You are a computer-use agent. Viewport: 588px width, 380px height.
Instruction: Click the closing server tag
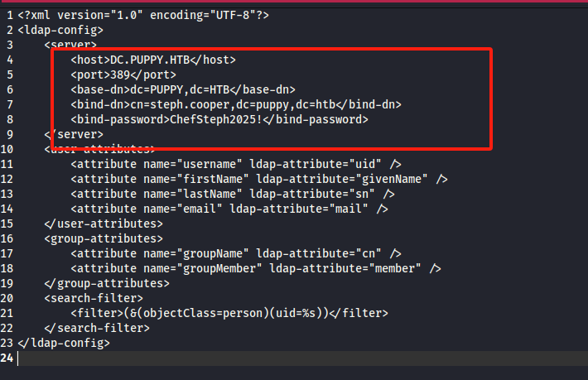click(74, 135)
